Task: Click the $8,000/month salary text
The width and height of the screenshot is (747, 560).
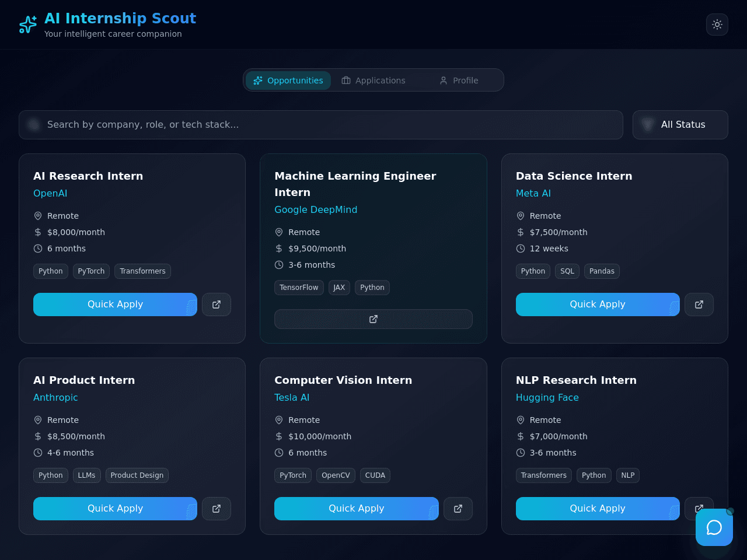Action: (76, 232)
